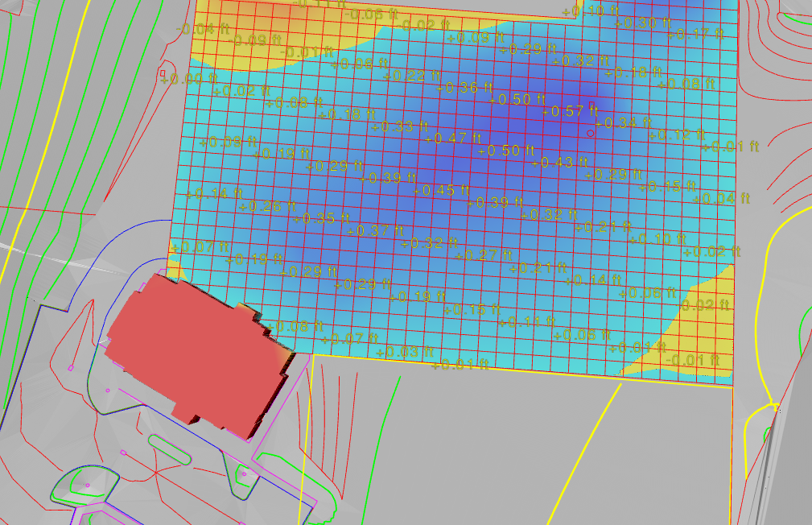Click the +0.43 ft label

pyautogui.click(x=560, y=163)
